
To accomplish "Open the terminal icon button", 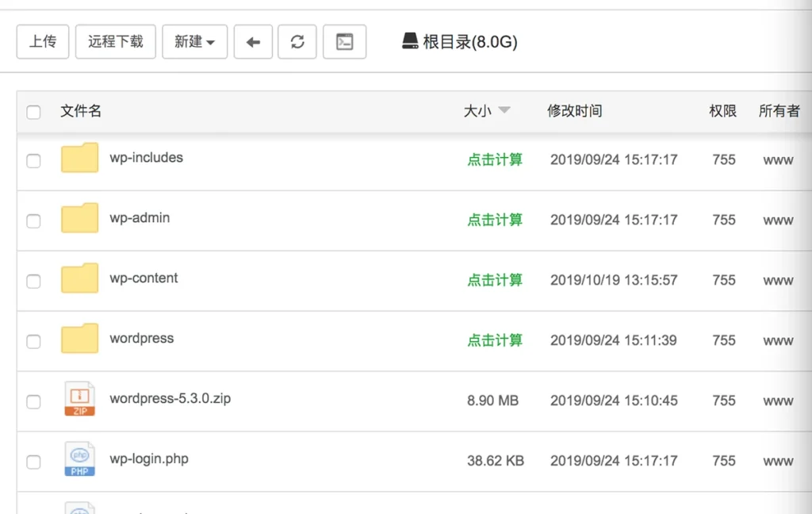I will coord(344,42).
